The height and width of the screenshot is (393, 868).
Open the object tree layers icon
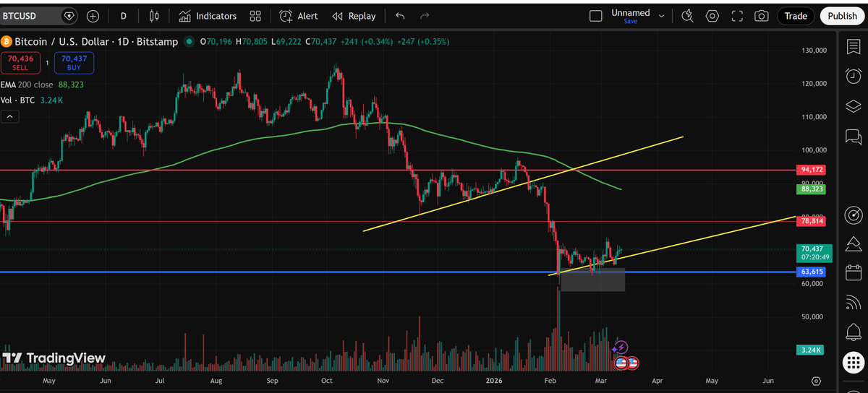click(x=853, y=106)
